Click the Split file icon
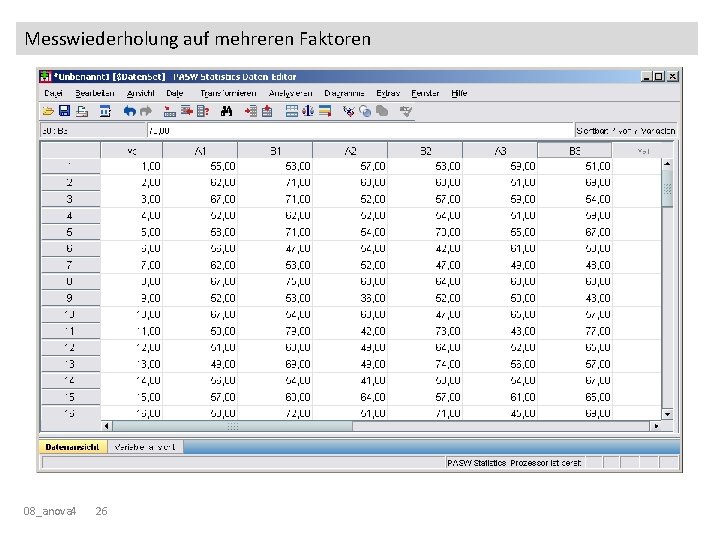720x540 pixels. pyautogui.click(x=292, y=111)
